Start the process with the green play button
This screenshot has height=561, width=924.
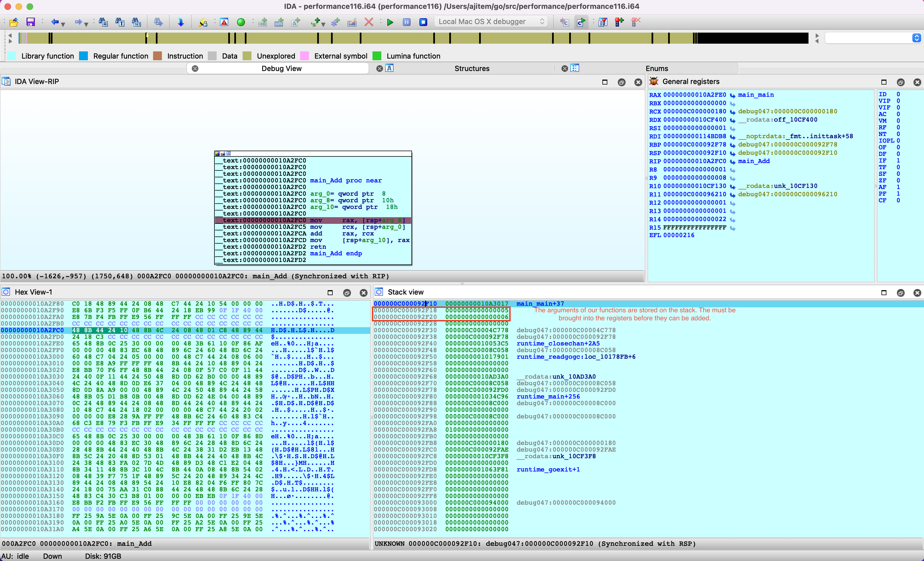(x=390, y=22)
